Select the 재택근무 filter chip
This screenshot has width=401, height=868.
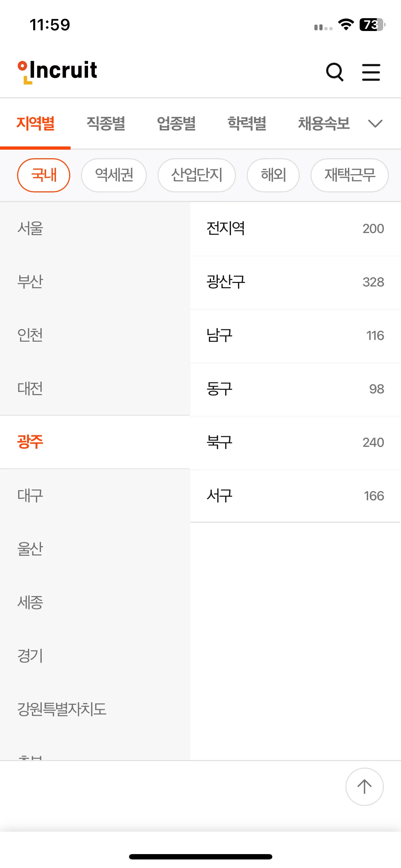click(350, 175)
